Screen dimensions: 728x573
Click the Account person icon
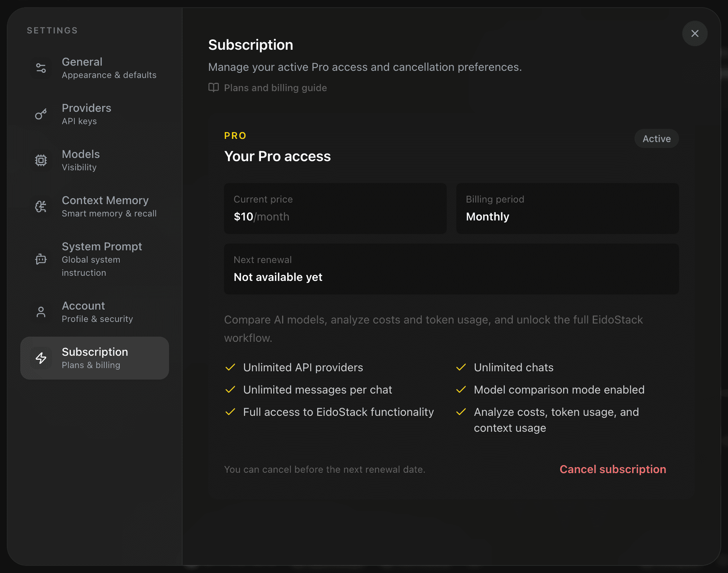[41, 312]
